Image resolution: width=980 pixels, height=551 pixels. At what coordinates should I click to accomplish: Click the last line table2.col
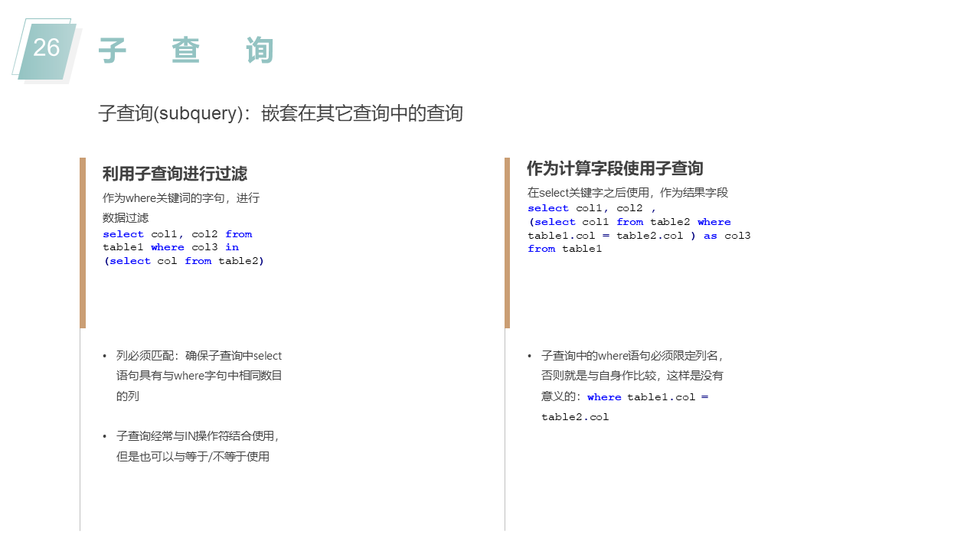575,417
